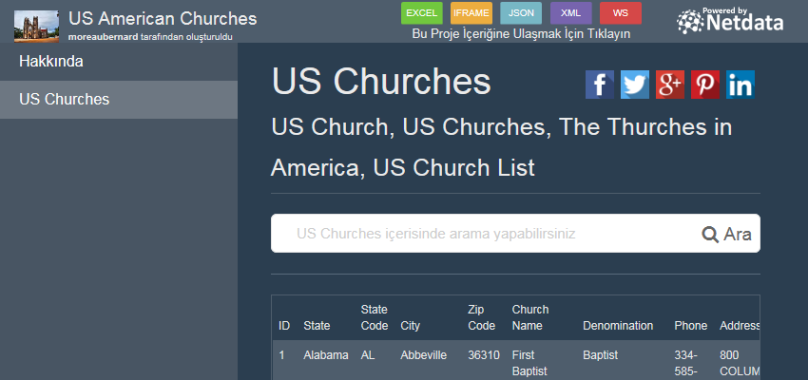Click the 800 COLUM address cell
Viewport: 808px width, 380px height.
(x=740, y=363)
